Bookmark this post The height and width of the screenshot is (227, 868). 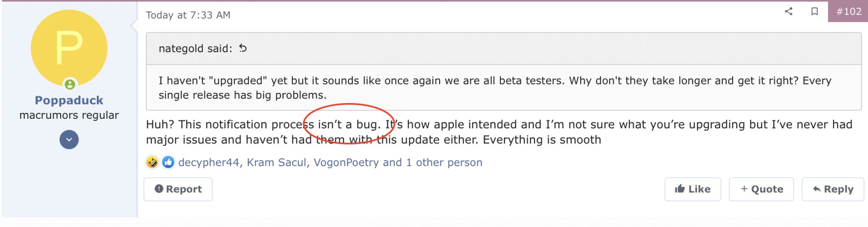815,12
